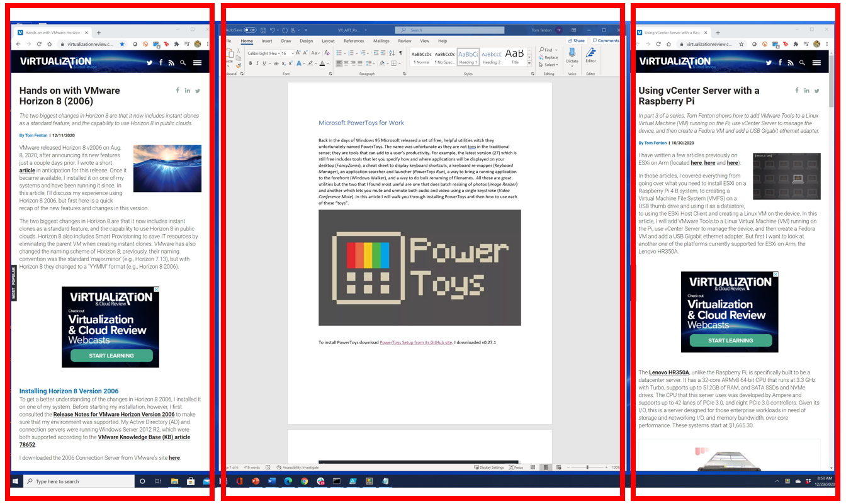Open the Design tab in Word
This screenshot has height=504, width=846.
pyautogui.click(x=307, y=41)
